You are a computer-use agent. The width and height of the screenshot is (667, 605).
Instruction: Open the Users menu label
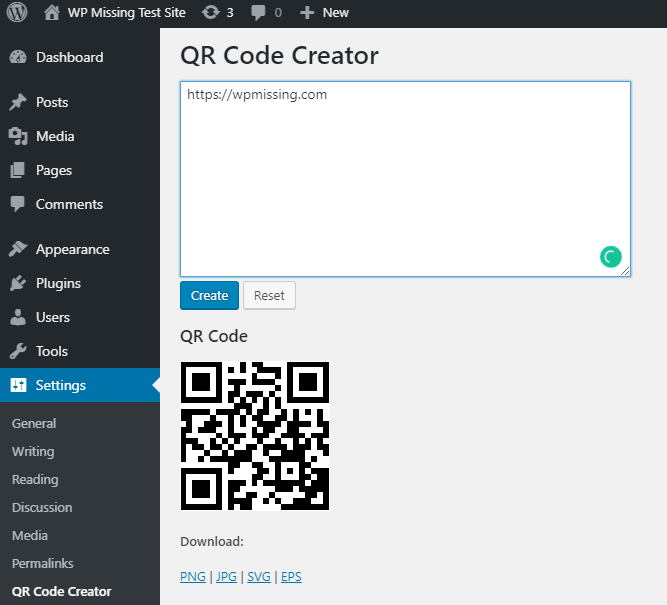[53, 317]
